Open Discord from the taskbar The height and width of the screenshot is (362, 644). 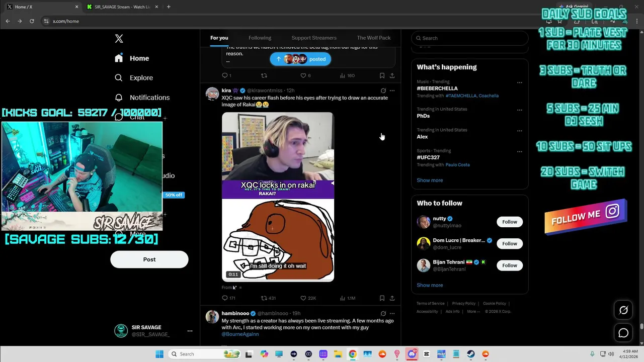tap(412, 354)
